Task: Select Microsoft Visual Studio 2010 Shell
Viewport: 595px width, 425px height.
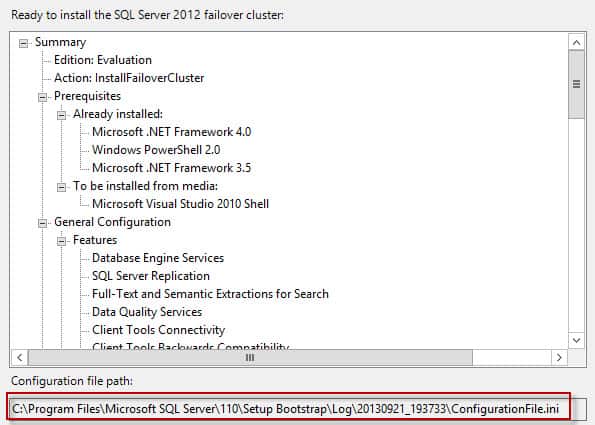Action: pos(180,204)
